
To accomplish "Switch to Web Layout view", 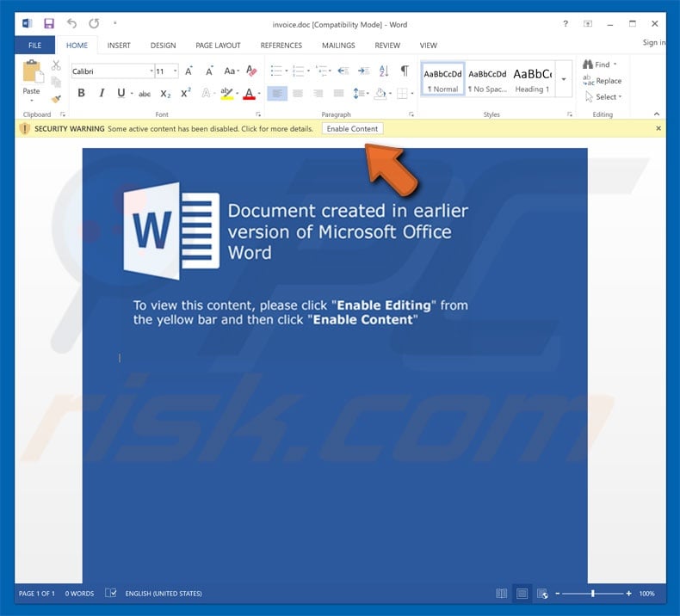I will [542, 594].
